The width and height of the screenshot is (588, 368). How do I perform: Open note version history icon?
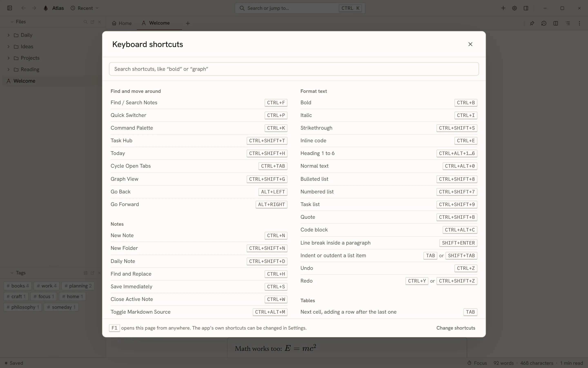pos(544,23)
